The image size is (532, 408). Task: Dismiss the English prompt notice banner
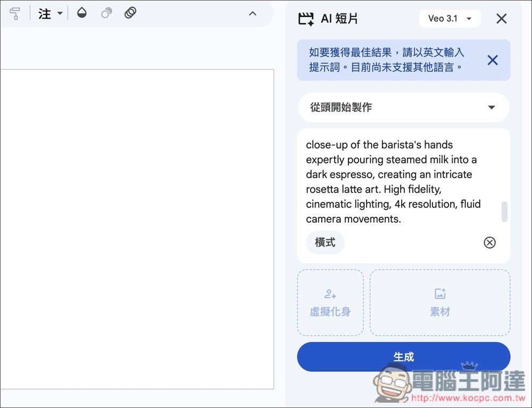[x=492, y=60]
